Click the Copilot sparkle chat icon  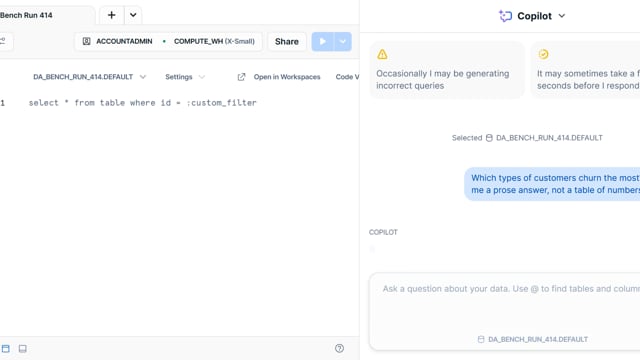(505, 16)
